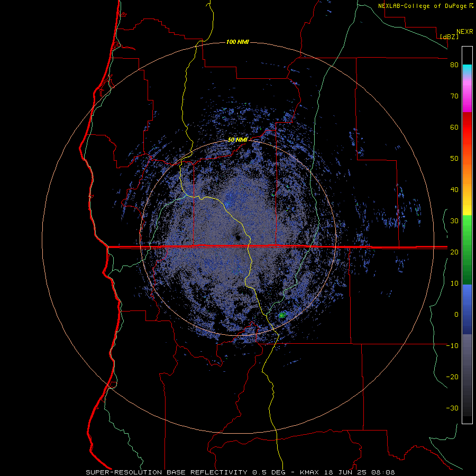Click the 60 value on the dBZ scale
Viewport: 476px width, 476px height.
click(x=454, y=127)
